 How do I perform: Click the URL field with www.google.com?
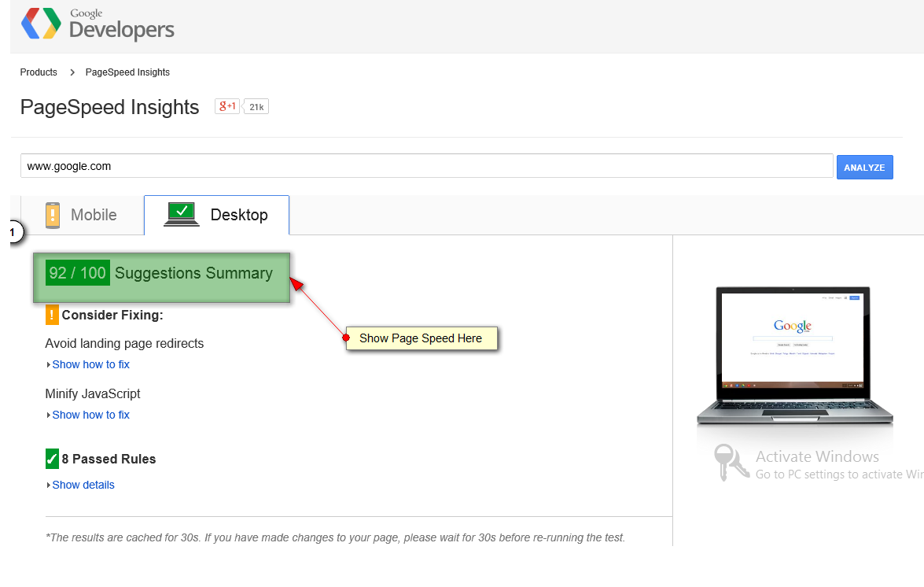point(427,166)
